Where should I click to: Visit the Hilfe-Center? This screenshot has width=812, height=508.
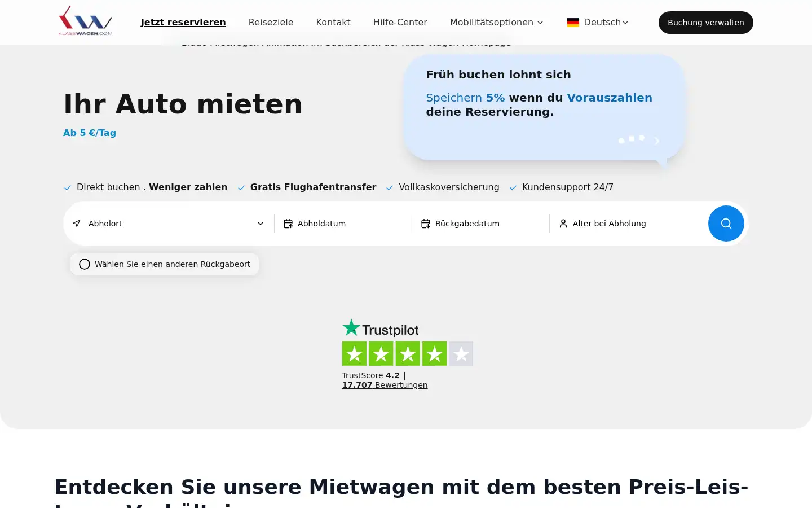click(x=400, y=23)
